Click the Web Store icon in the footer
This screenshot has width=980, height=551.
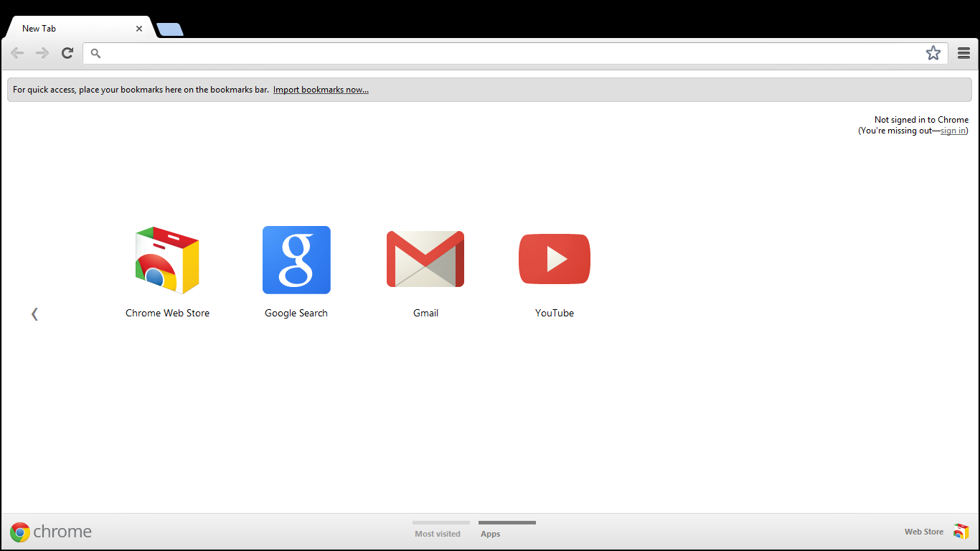coord(961,532)
